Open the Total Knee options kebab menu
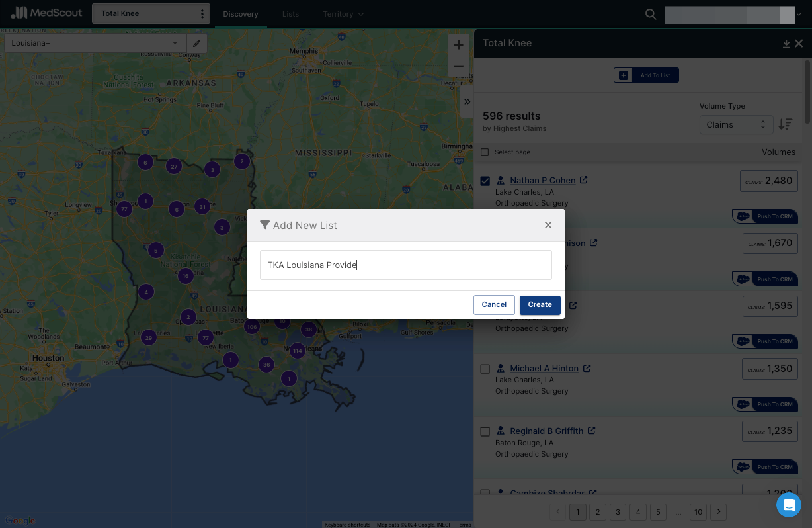The height and width of the screenshot is (528, 812). (x=202, y=14)
